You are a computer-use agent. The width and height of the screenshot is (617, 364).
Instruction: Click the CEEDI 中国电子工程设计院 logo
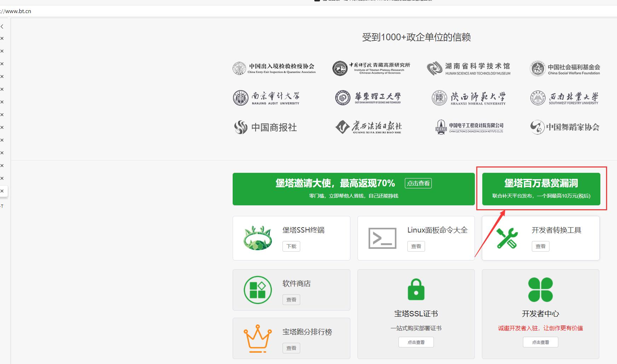pyautogui.click(x=469, y=127)
